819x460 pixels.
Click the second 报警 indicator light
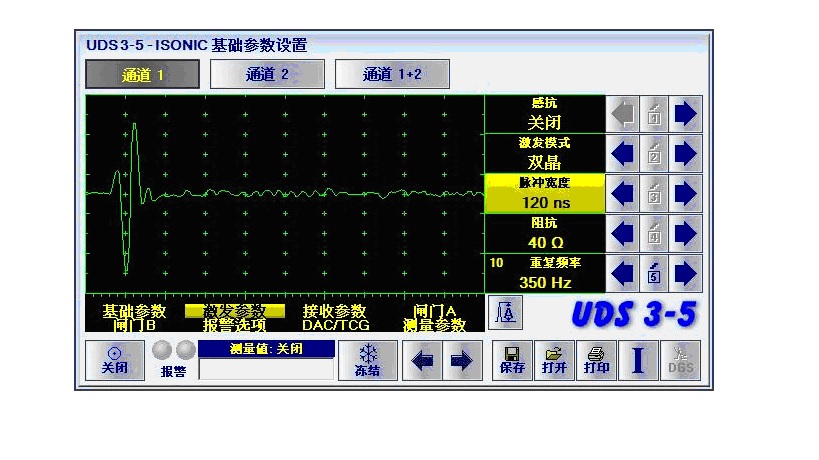coord(185,350)
